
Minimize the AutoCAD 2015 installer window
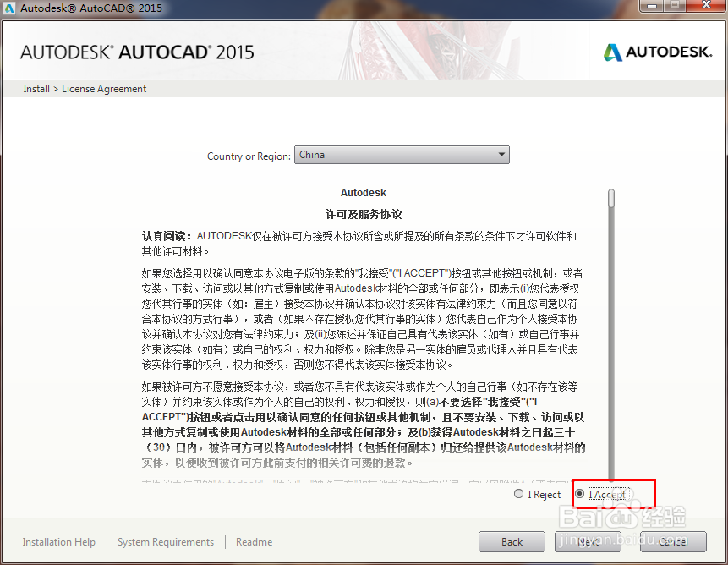pyautogui.click(x=652, y=5)
